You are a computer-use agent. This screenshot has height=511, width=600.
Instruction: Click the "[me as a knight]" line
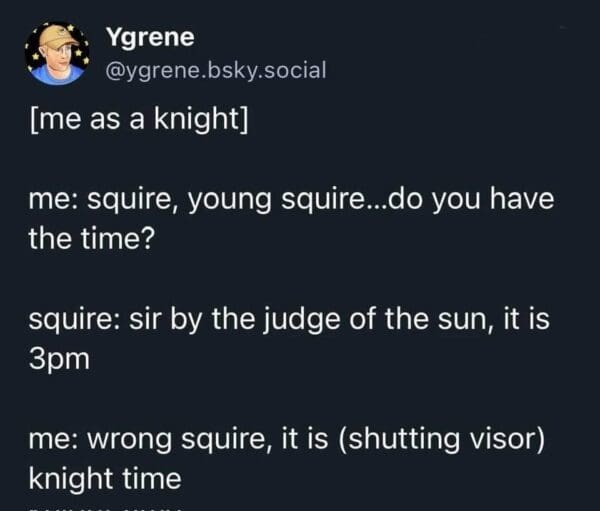[139, 127]
